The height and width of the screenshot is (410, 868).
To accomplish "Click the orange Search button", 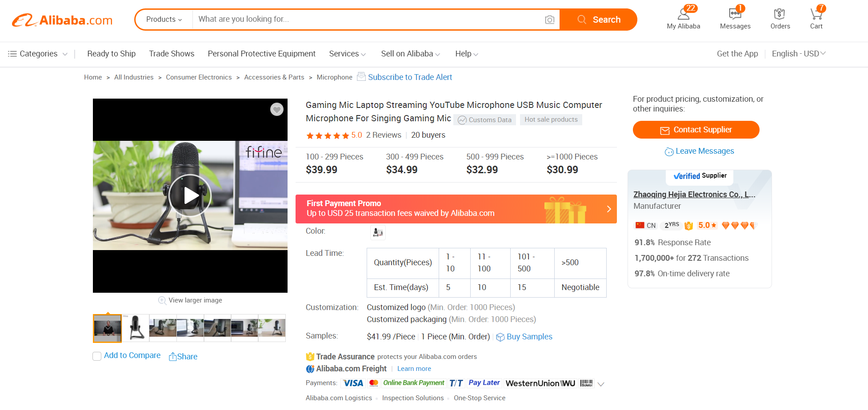I will [x=598, y=20].
